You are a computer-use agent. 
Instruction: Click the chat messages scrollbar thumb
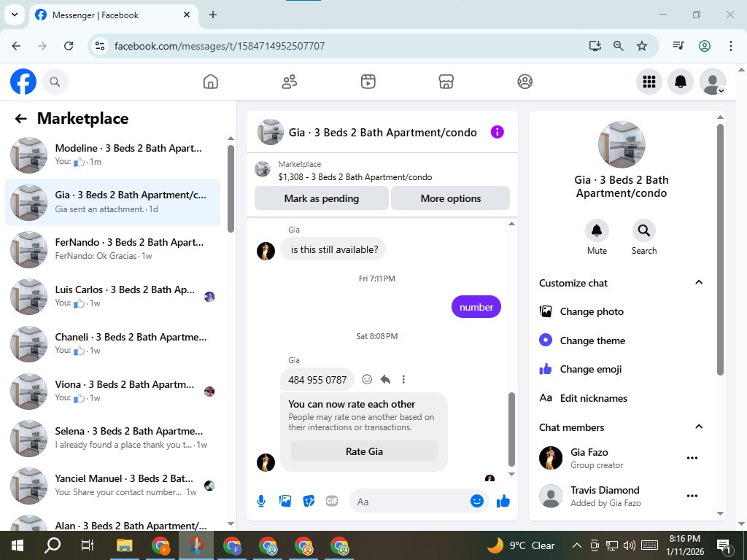(511, 429)
